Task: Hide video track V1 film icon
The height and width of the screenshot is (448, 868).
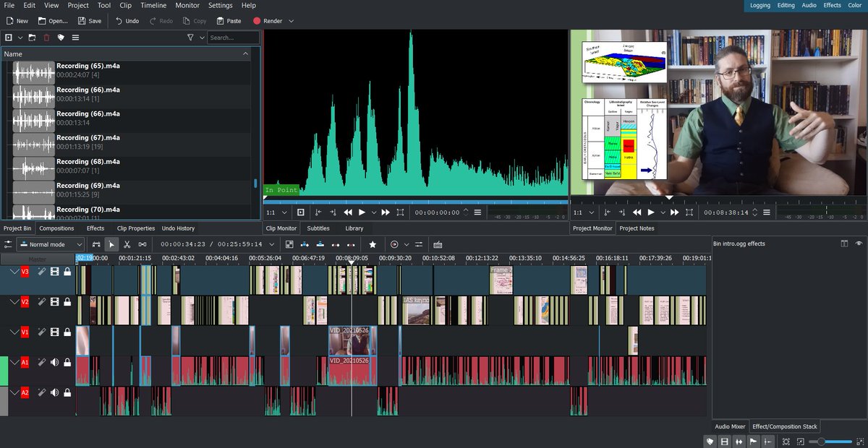Action: click(x=54, y=332)
